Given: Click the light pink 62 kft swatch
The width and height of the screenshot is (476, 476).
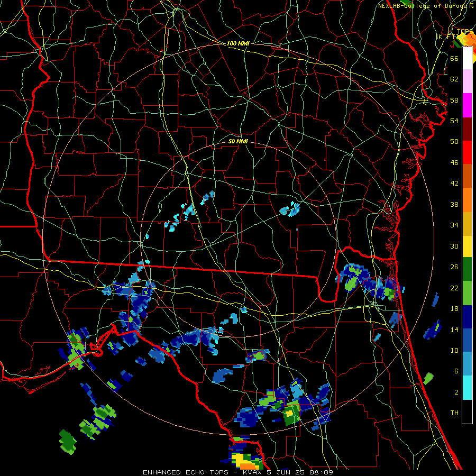Looking at the screenshot, I should (x=467, y=81).
